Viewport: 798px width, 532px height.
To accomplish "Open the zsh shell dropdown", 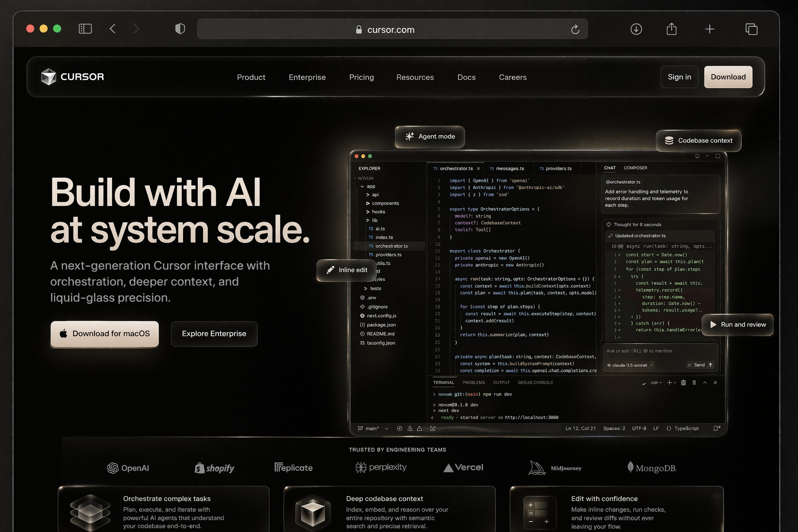I will coord(656,383).
